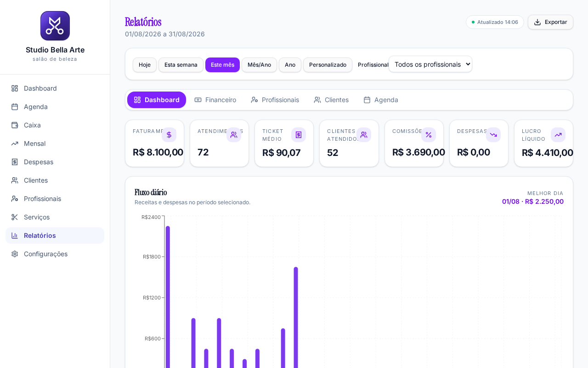Image resolution: width=588 pixels, height=368 pixels.
Task: Click the Caixa wallet icon in the sidebar
Action: tap(15, 125)
